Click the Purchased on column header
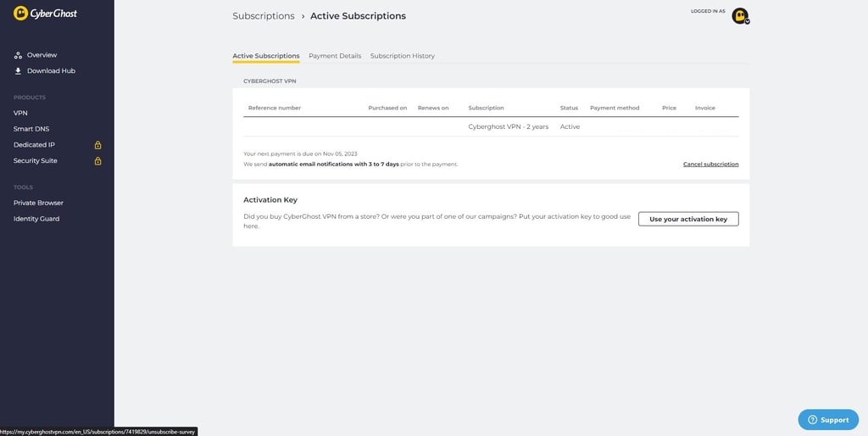Image resolution: width=868 pixels, height=436 pixels. (x=387, y=108)
